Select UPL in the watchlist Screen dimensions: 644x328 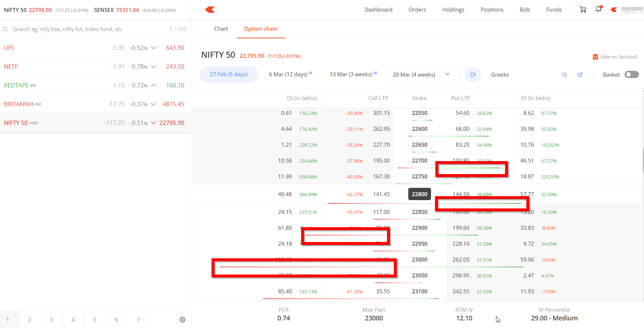point(96,48)
